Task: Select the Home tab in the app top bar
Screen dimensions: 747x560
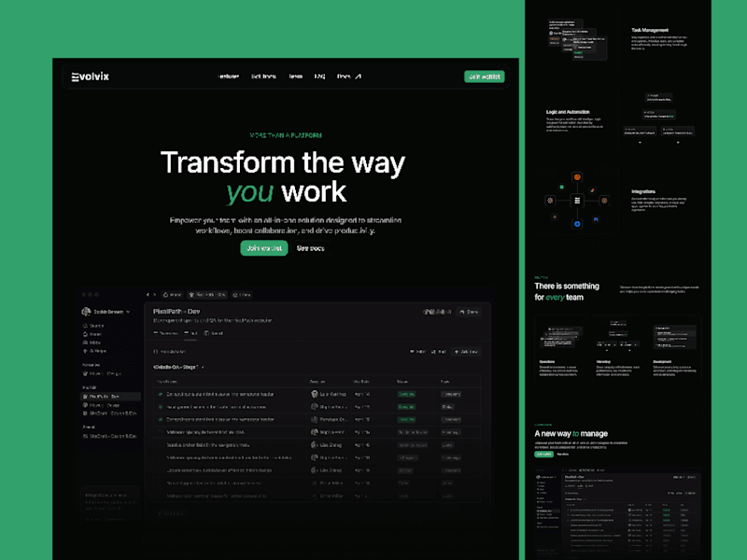Action: [173, 295]
